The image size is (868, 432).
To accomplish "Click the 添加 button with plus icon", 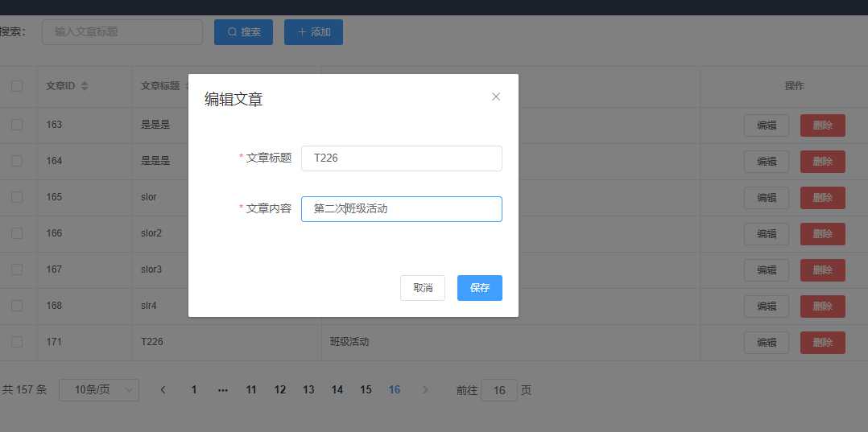I will pos(313,32).
